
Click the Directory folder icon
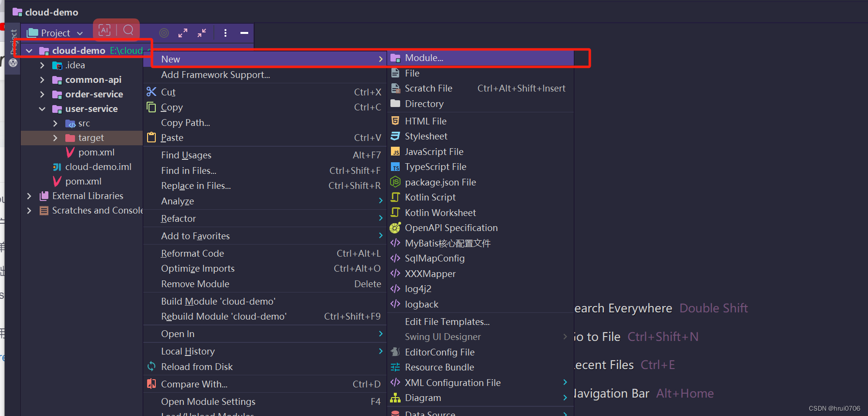(x=395, y=103)
